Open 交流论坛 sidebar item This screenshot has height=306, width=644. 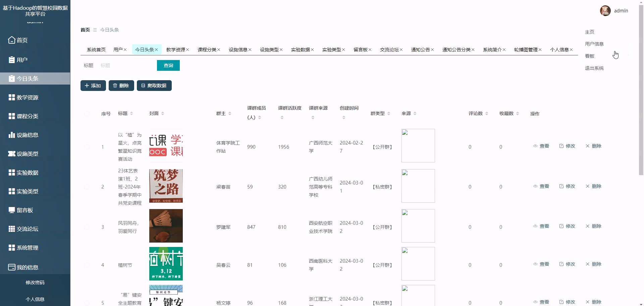pyautogui.click(x=35, y=229)
